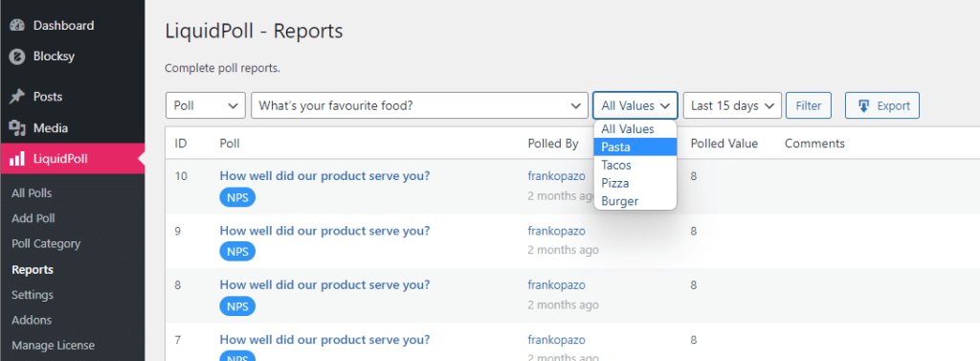This screenshot has width=980, height=361.
Task: Open poll link in row ID 10
Action: tap(324, 176)
